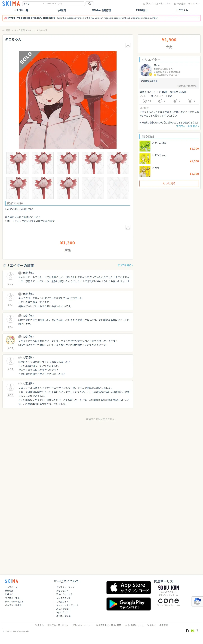203x644 pixels.
Task: Click the 女性キャラ breadcrumb
Action: point(42,30)
